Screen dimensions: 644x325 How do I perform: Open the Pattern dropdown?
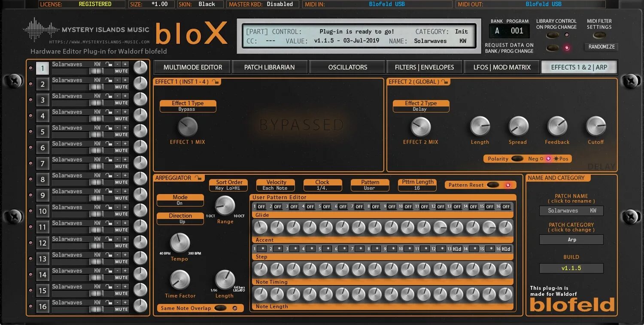tap(370, 185)
